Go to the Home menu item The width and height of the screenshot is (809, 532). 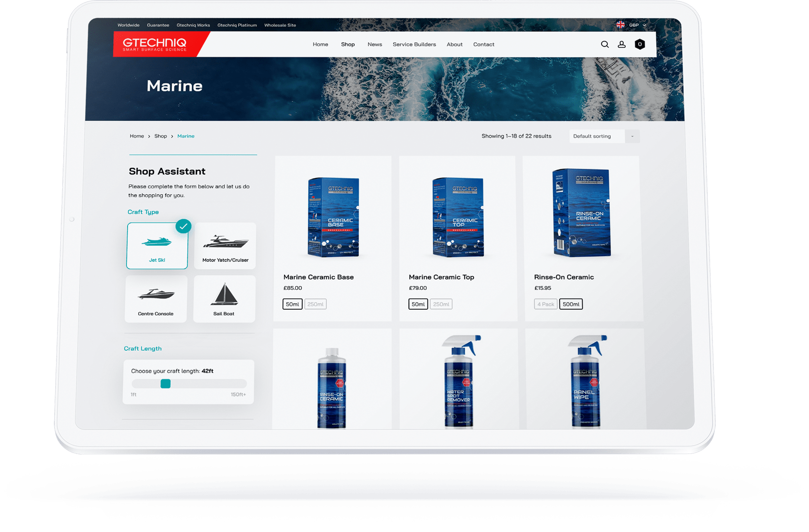click(x=320, y=44)
